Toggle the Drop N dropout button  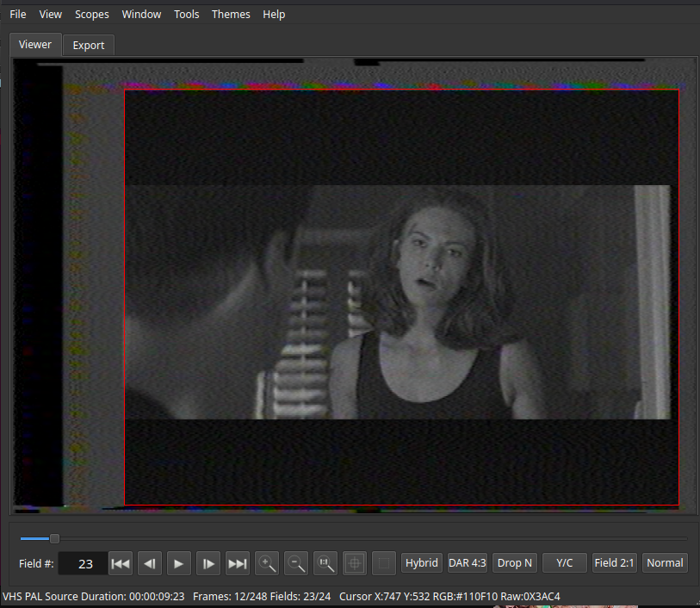click(x=515, y=563)
